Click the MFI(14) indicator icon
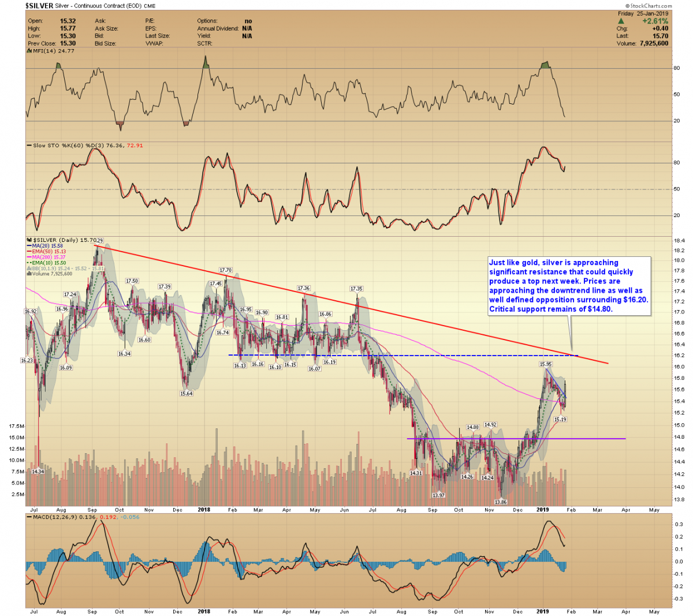Screen dimensions: 693x616 pyautogui.click(x=29, y=51)
